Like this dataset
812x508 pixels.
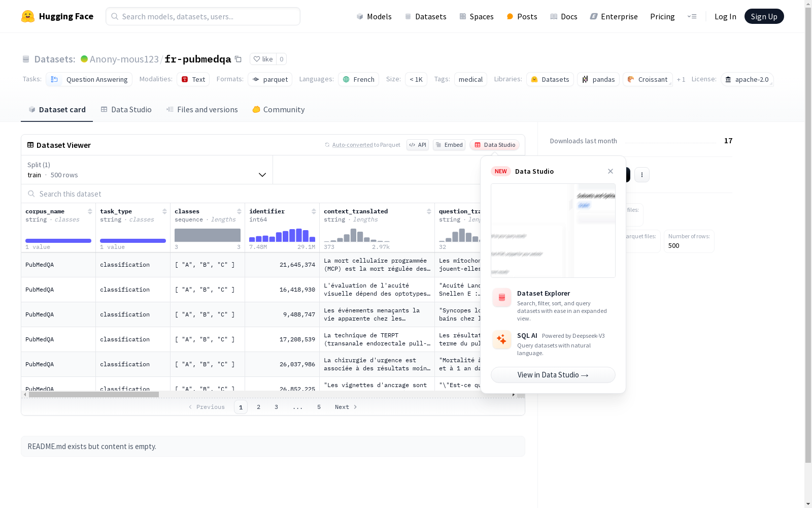pyautogui.click(x=263, y=59)
